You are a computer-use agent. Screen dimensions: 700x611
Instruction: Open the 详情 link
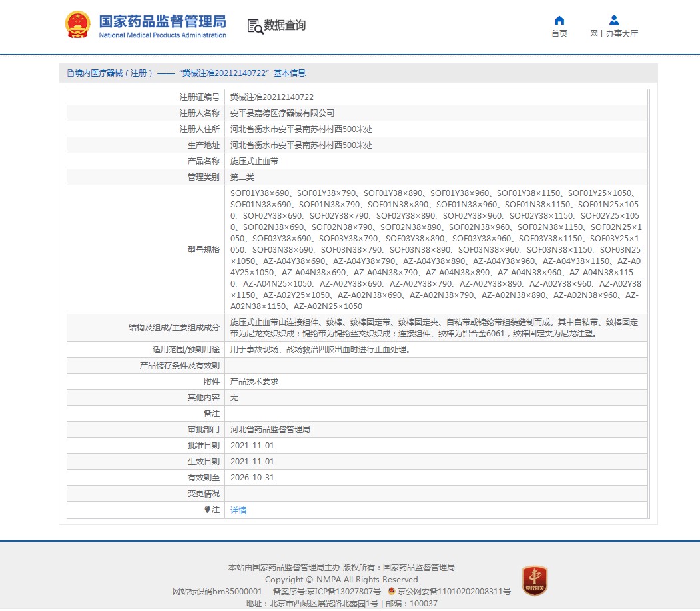[x=238, y=510]
